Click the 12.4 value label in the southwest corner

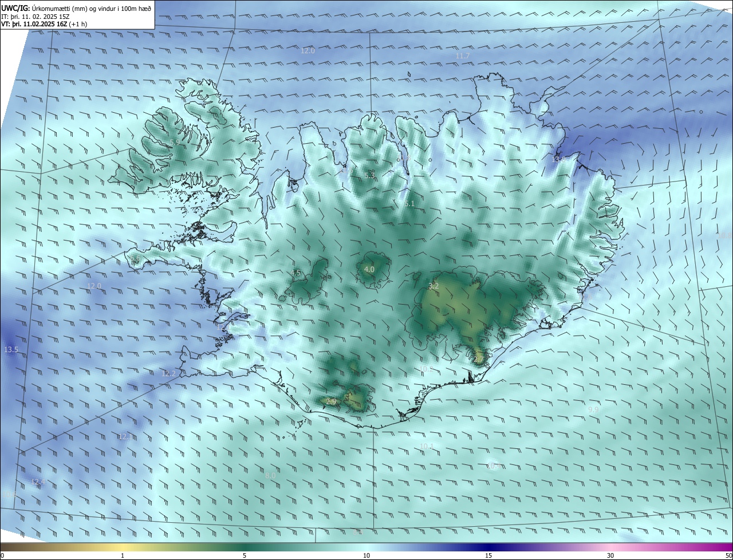tap(39, 482)
